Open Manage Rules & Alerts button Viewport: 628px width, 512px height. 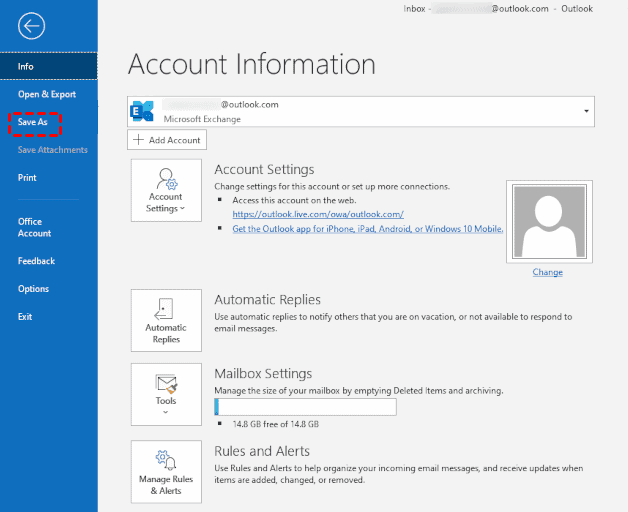[166, 471]
